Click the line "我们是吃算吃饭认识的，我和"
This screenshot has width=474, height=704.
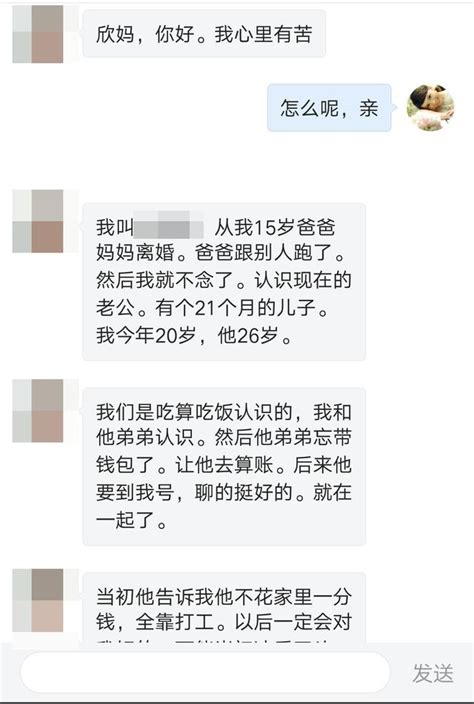pos(224,412)
